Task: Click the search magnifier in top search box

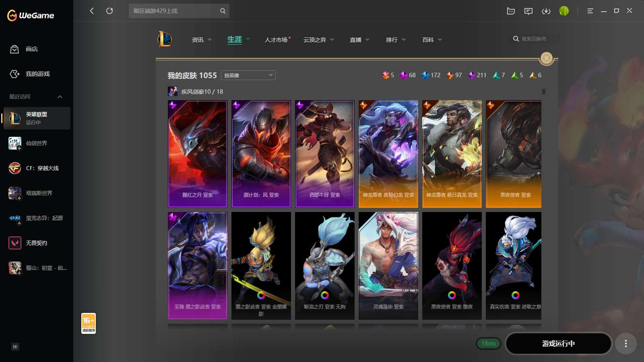Action: point(223,11)
